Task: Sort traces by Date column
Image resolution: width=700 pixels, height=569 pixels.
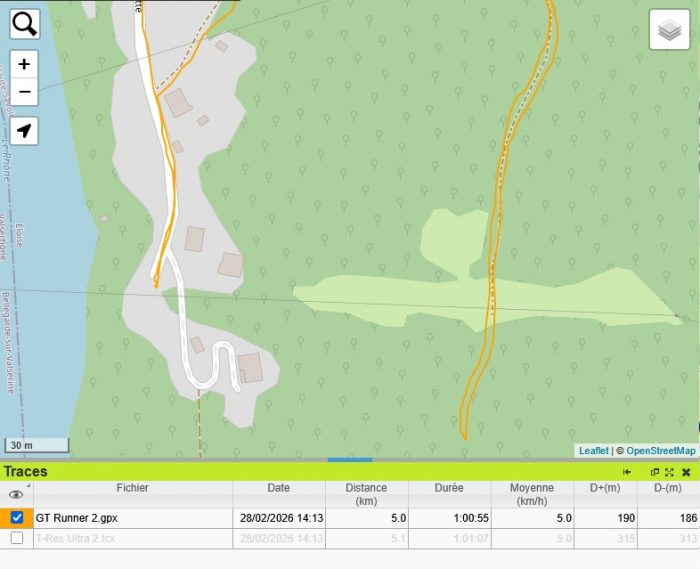Action: click(x=278, y=488)
